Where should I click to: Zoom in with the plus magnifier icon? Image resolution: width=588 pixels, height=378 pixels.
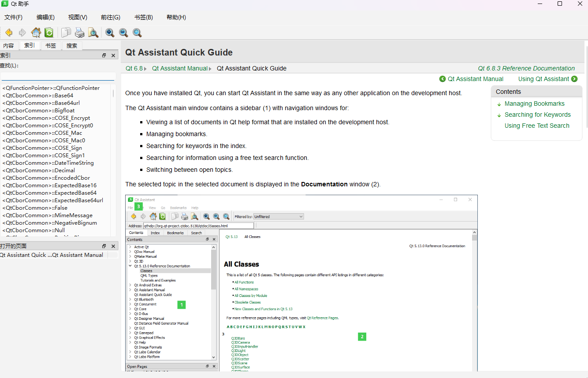coord(110,33)
